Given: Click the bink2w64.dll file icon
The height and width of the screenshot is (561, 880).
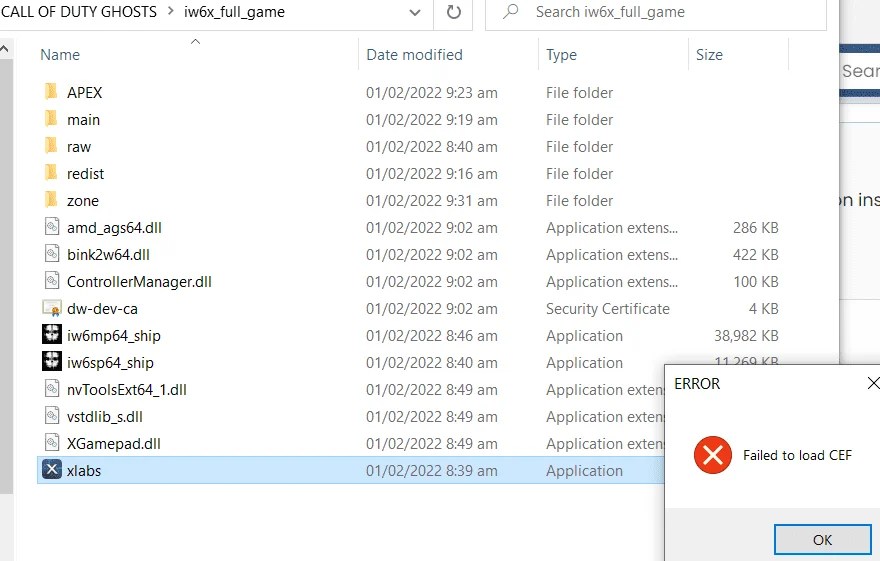Looking at the screenshot, I should point(52,254).
